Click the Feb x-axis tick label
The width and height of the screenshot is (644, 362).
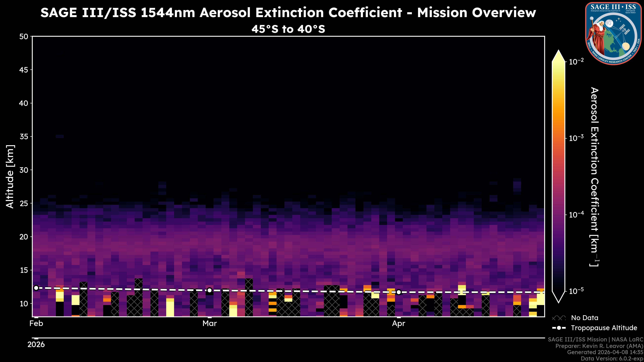point(36,323)
